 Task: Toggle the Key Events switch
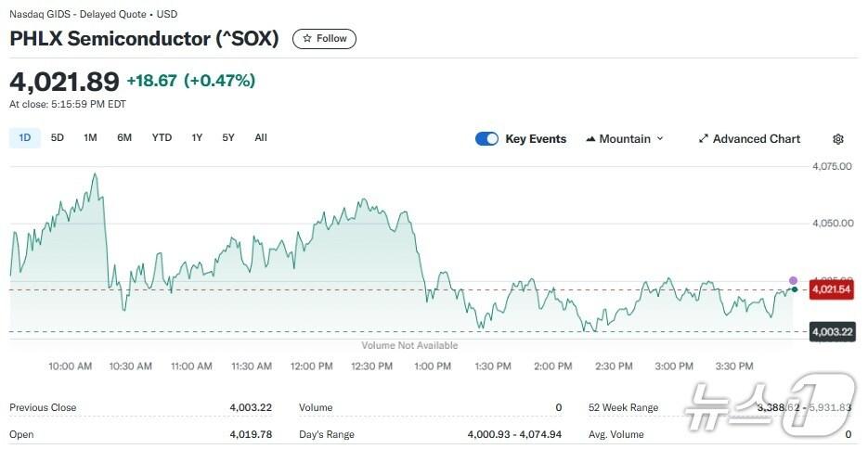pos(486,139)
